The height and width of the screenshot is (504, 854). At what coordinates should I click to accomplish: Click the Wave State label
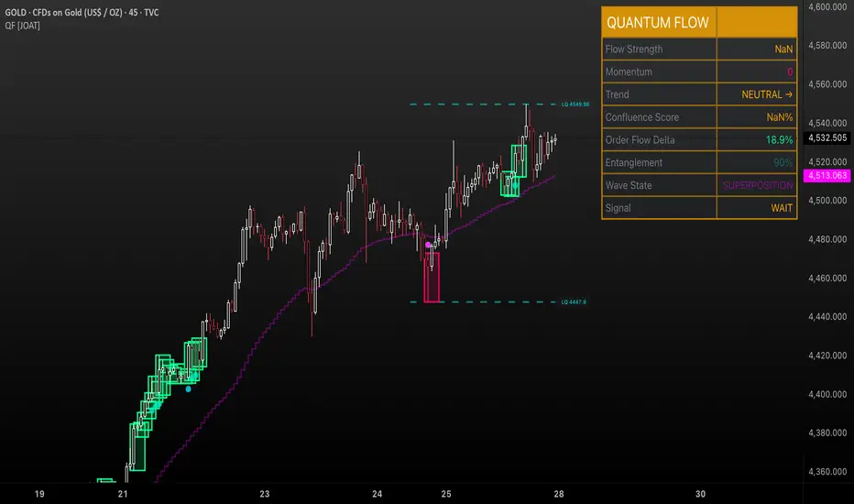[629, 185]
